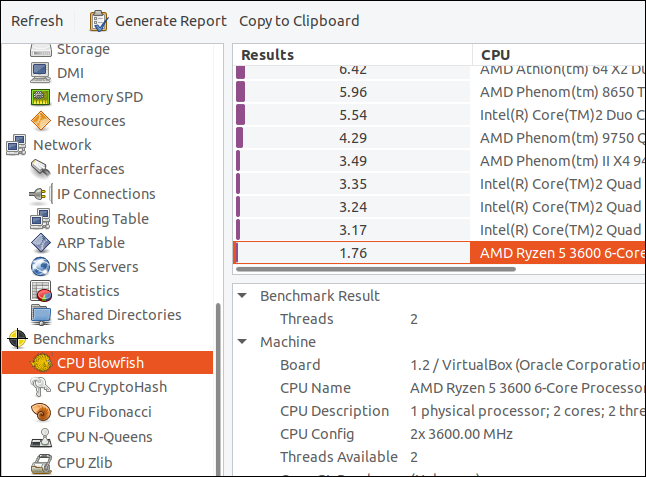
Task: Select the Network category in the tree
Action: (x=62, y=145)
